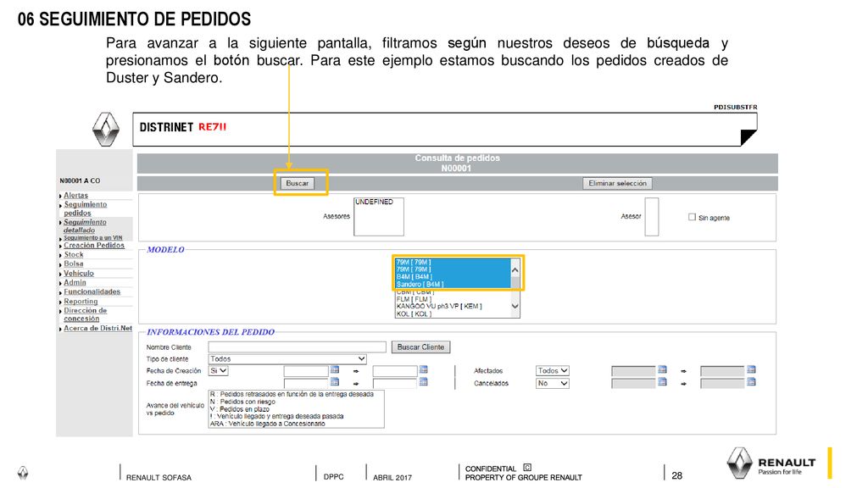Viewport: 868px width, 488px height.
Task: Click the Fecha de entrega start date field
Action: (306, 383)
